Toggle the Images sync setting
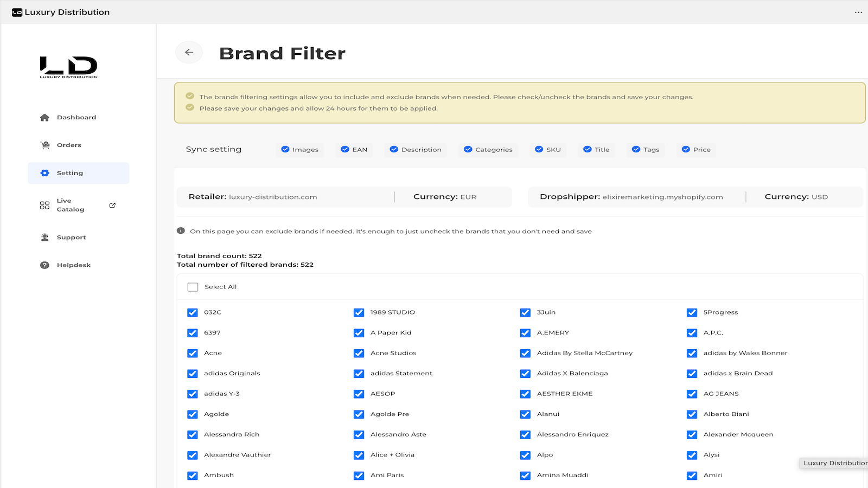This screenshot has height=488, width=868. pos(299,150)
